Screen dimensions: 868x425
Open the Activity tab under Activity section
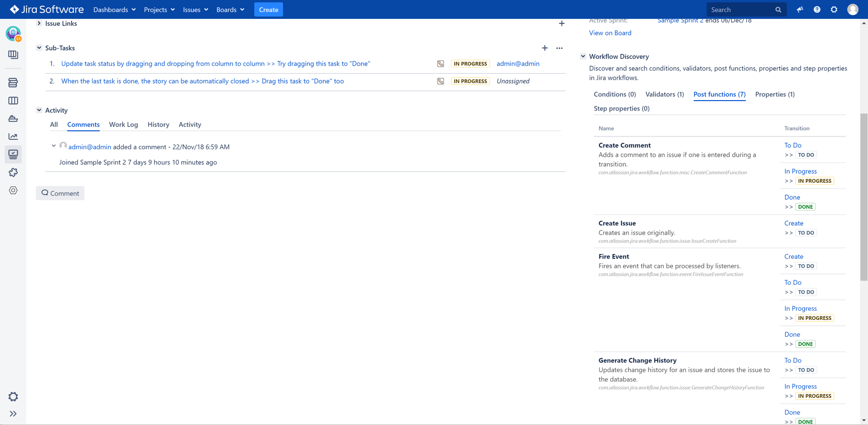pos(190,125)
